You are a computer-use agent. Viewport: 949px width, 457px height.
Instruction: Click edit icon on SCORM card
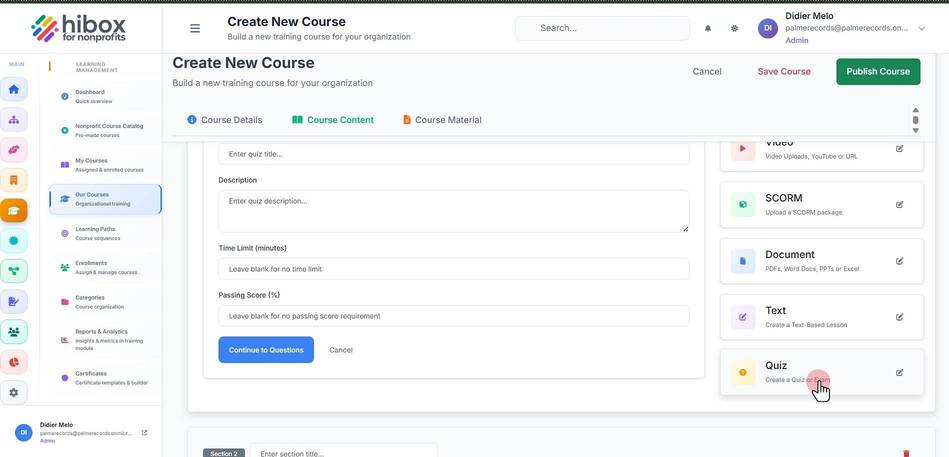[x=899, y=205]
